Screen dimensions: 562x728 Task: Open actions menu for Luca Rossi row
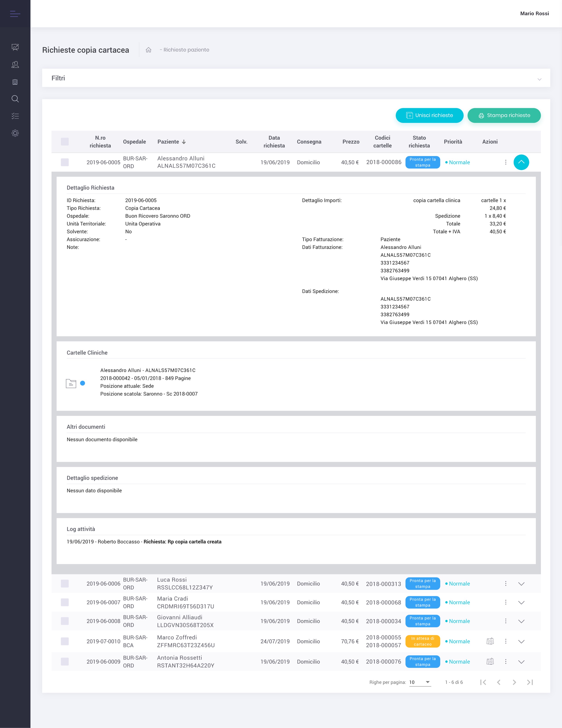[506, 584]
